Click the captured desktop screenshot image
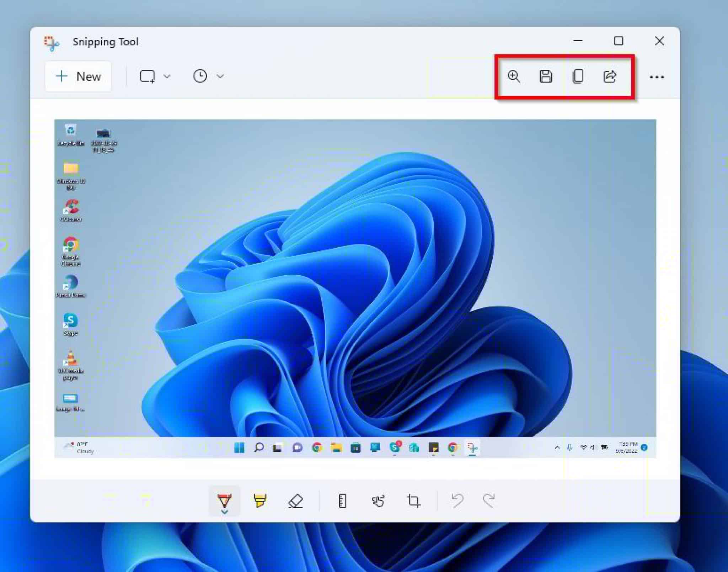Image resolution: width=728 pixels, height=572 pixels. (355, 288)
